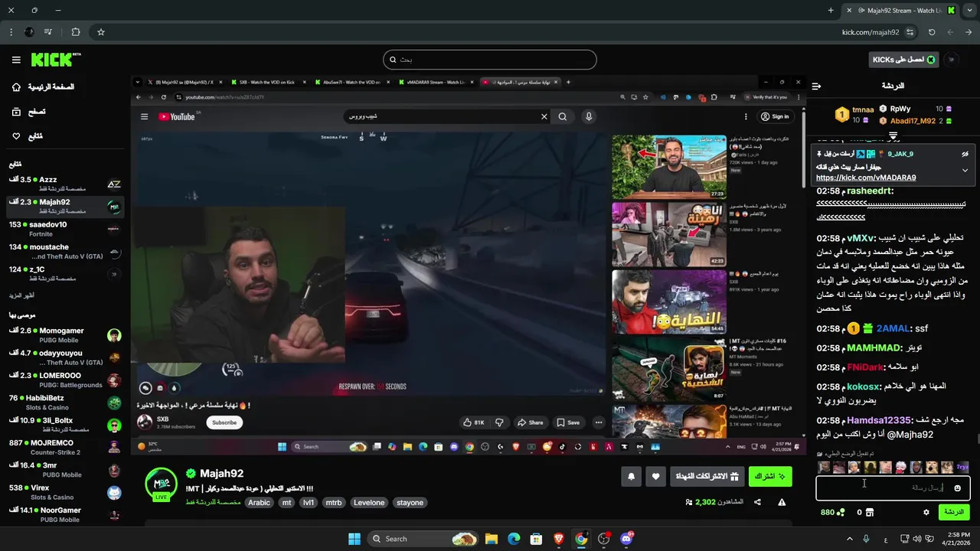Open channel points balance 880

pos(832,512)
